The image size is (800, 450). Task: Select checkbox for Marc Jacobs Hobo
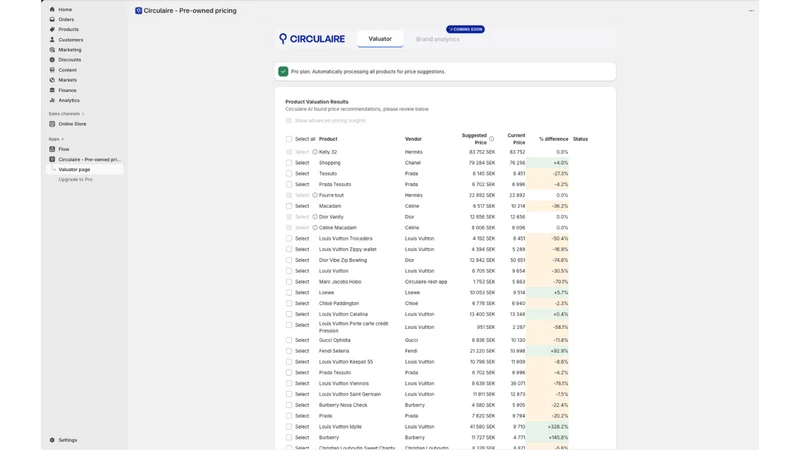point(289,282)
